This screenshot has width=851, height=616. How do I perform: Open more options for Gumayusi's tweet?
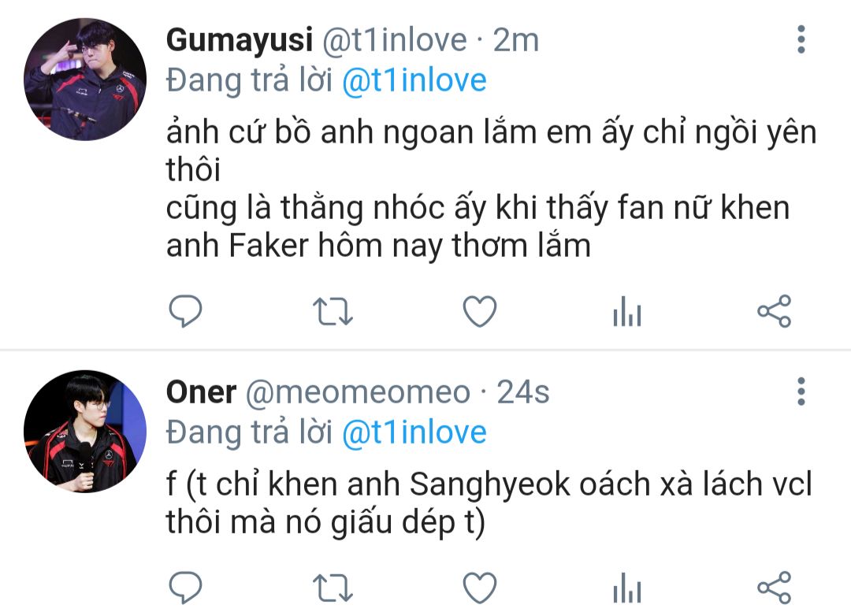pos(801,39)
